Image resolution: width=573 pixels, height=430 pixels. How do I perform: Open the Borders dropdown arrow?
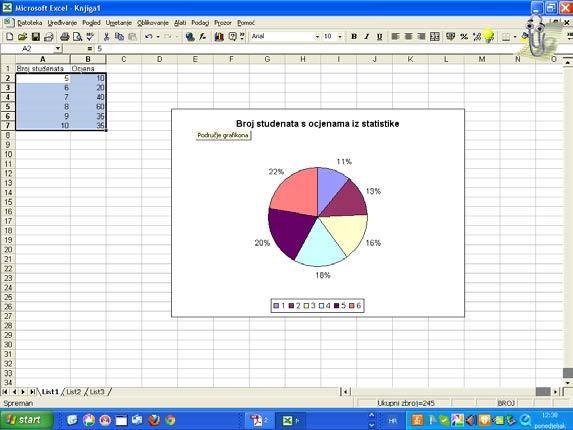[x=515, y=37]
